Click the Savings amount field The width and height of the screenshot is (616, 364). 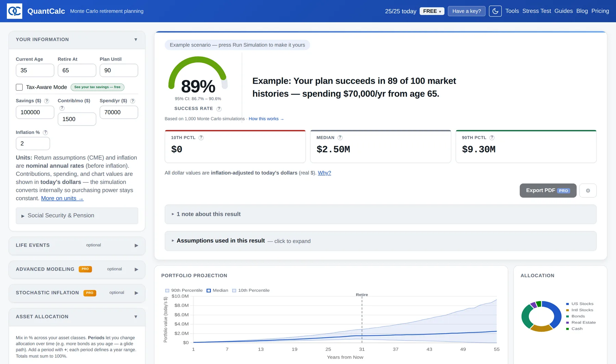click(x=35, y=112)
